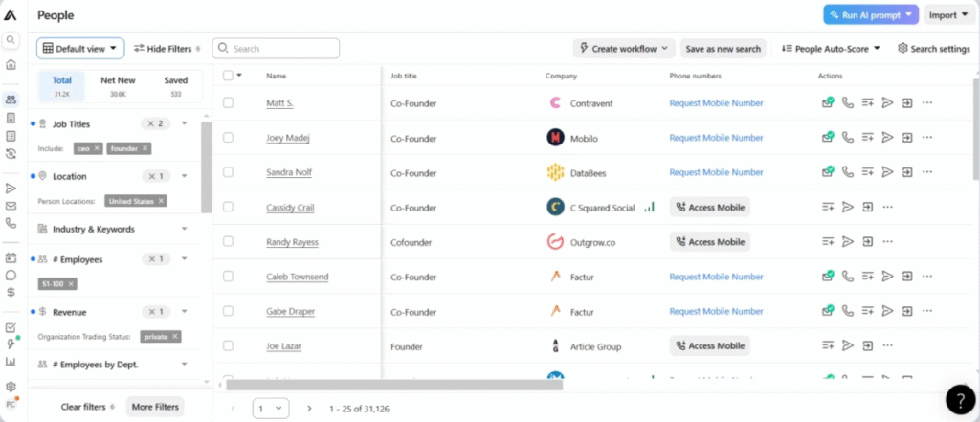Click Request Mobile Number for Matt S.
Image resolution: width=980 pixels, height=422 pixels.
[716, 103]
